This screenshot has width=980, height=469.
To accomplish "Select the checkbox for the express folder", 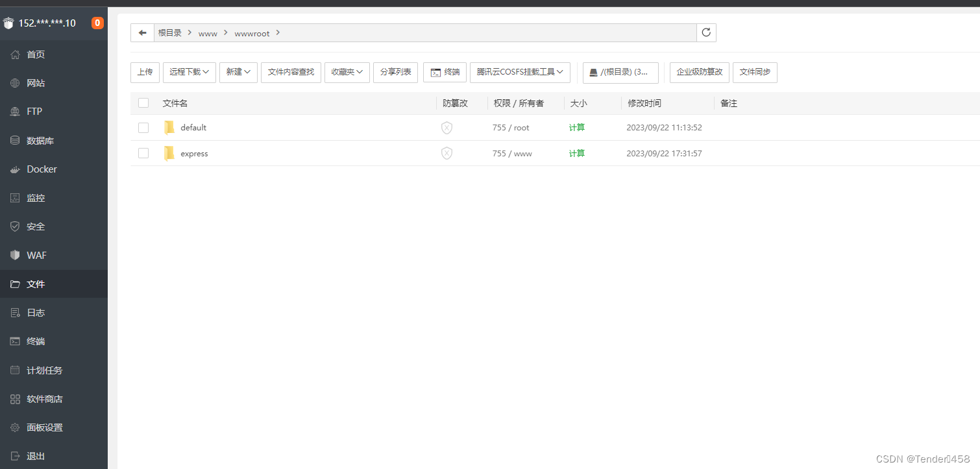I will point(143,153).
